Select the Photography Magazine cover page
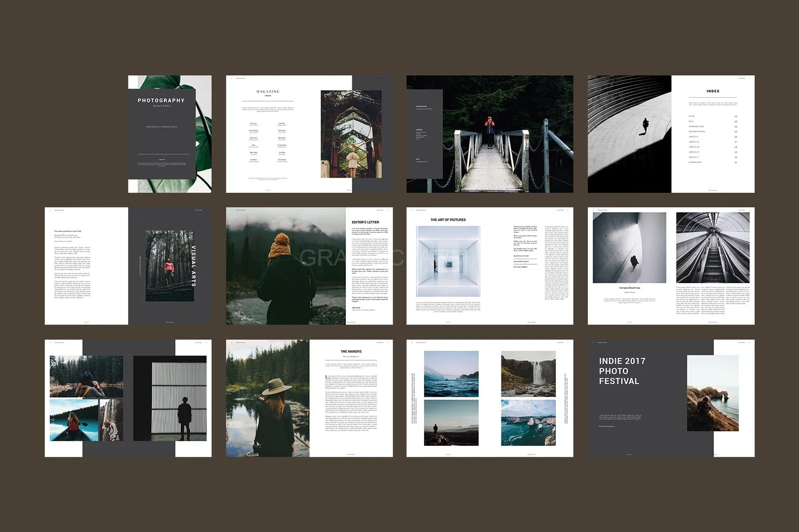This screenshot has width=799, height=532. coord(170,134)
